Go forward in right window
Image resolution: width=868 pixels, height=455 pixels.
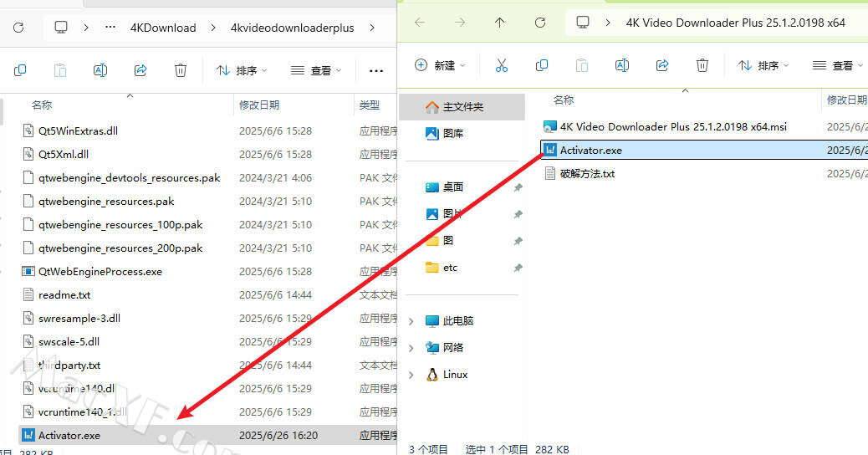click(460, 23)
